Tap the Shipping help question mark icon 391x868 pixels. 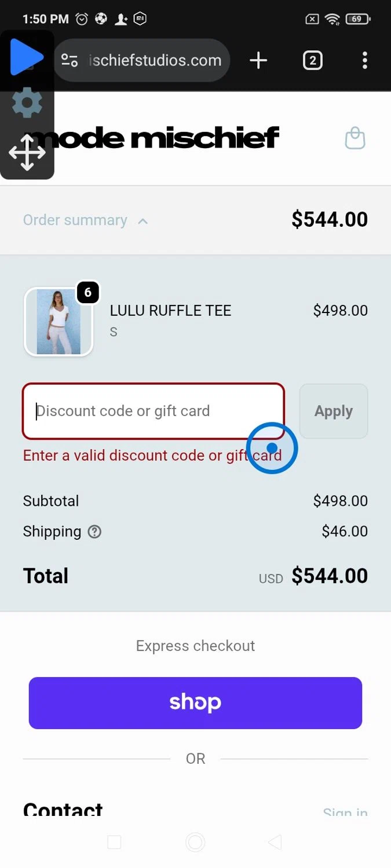click(x=94, y=531)
